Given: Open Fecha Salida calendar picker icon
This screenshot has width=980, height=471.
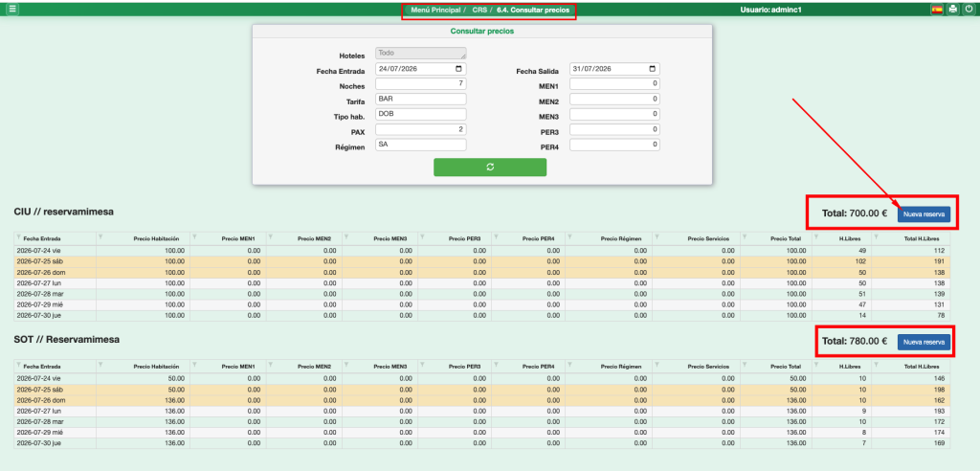Looking at the screenshot, I should pos(653,69).
